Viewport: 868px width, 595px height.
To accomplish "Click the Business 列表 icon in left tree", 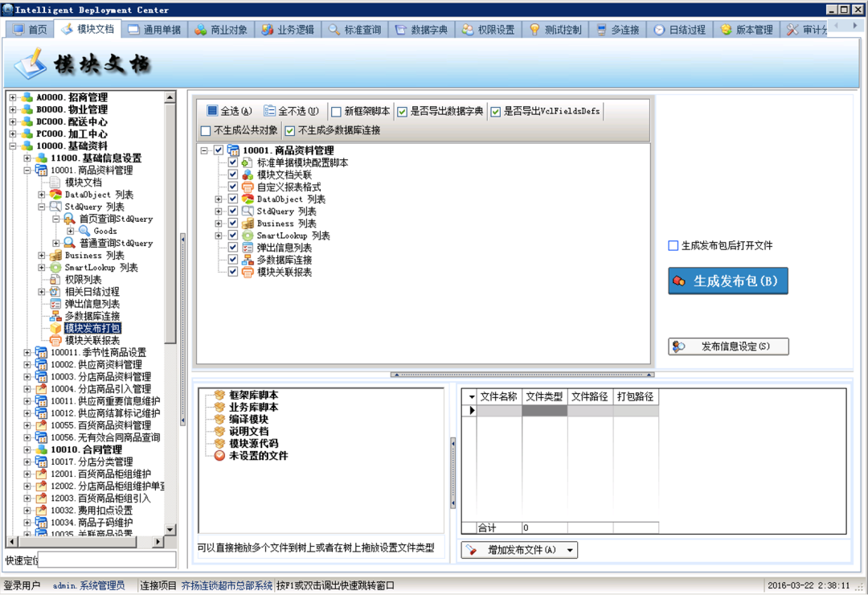I will point(55,255).
